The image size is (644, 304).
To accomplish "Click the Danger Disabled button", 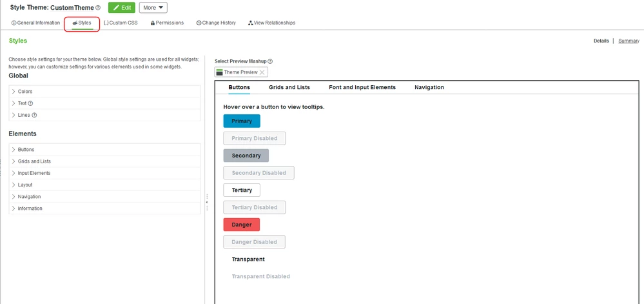I will [x=254, y=242].
